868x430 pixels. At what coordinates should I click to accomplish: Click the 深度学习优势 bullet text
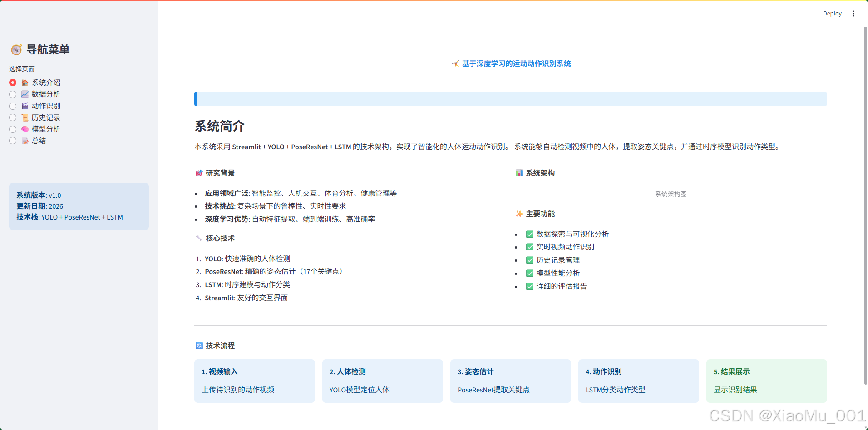point(290,219)
